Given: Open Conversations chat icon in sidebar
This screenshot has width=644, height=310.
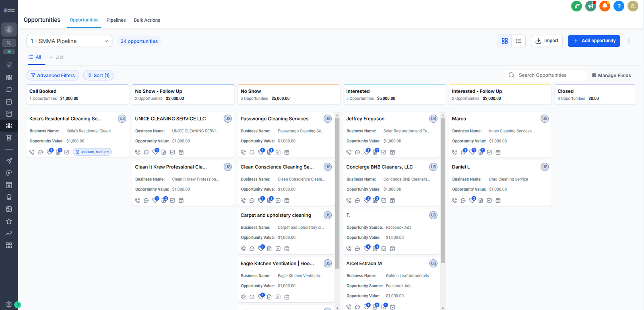Looking at the screenshot, I should (9, 90).
